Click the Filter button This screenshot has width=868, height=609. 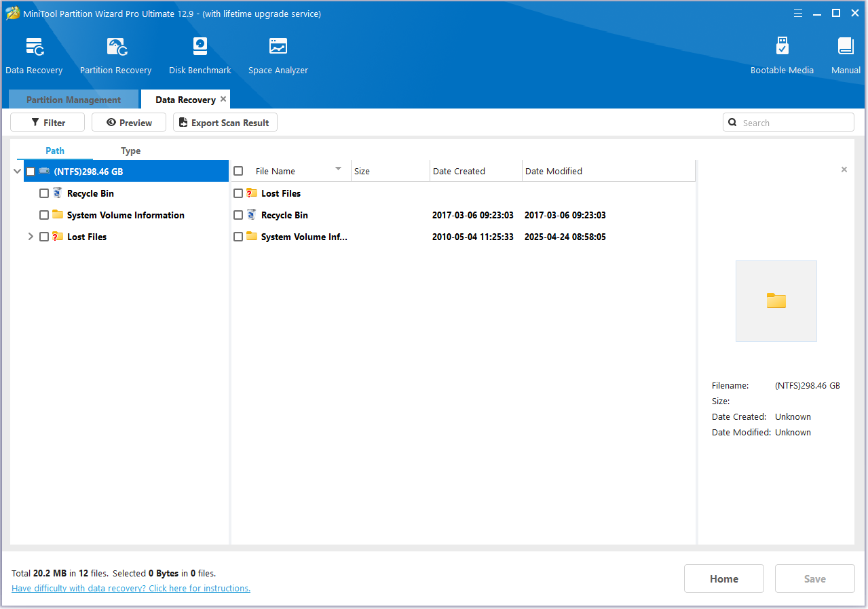(x=48, y=123)
